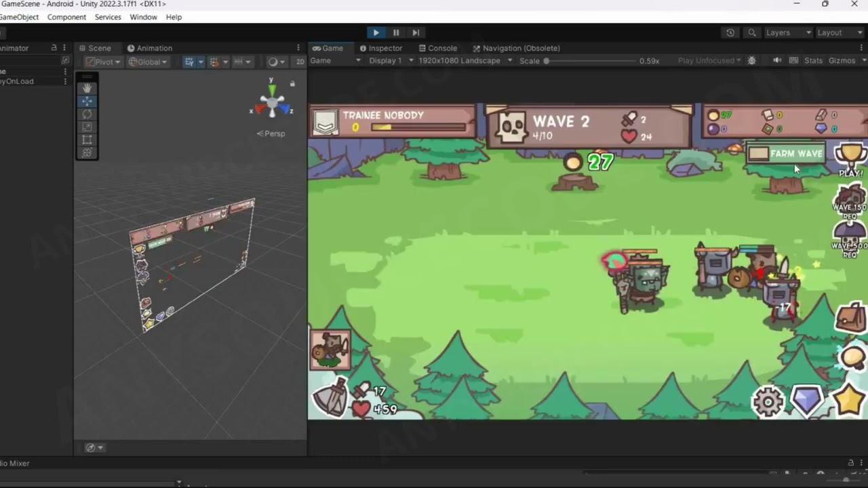Viewport: 868px width, 488px height.
Task: Toggle frame debugger bug icon
Action: tap(751, 60)
